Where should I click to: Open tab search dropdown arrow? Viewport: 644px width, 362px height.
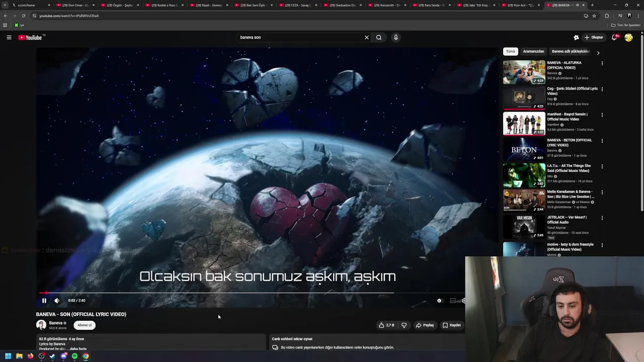point(5,5)
